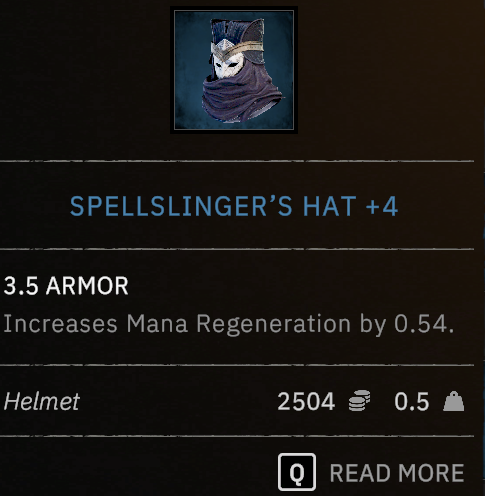Click the word Regeneration in description
The width and height of the screenshot is (485, 496).
click(273, 325)
